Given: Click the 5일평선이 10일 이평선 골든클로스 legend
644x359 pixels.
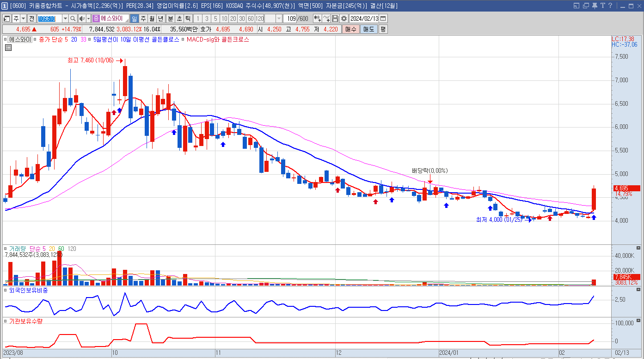Looking at the screenshot, I should click(x=136, y=40).
